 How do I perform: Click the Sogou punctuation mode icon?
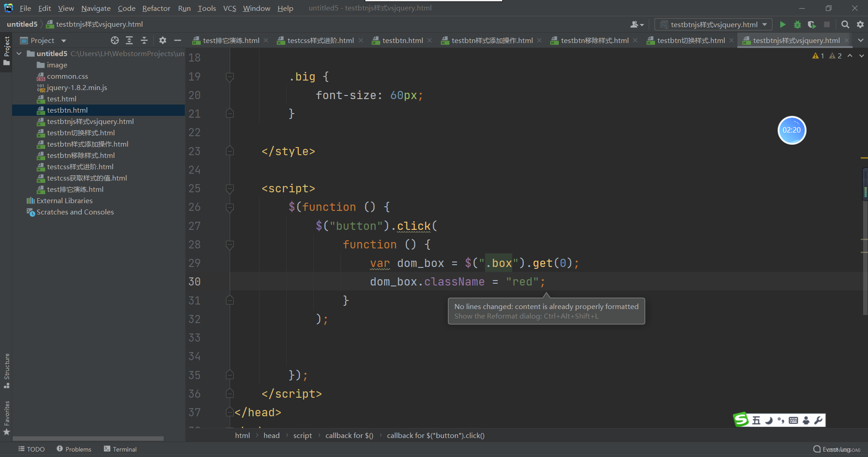(781, 420)
